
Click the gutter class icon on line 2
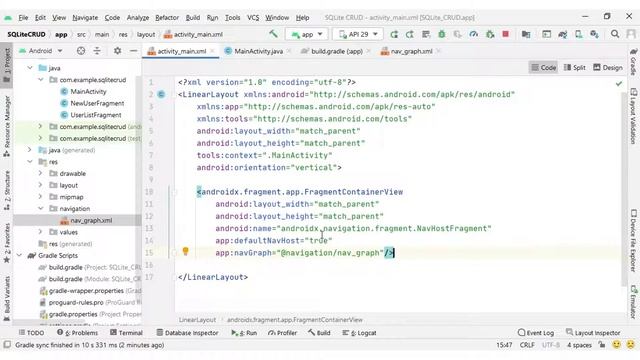[x=161, y=94]
